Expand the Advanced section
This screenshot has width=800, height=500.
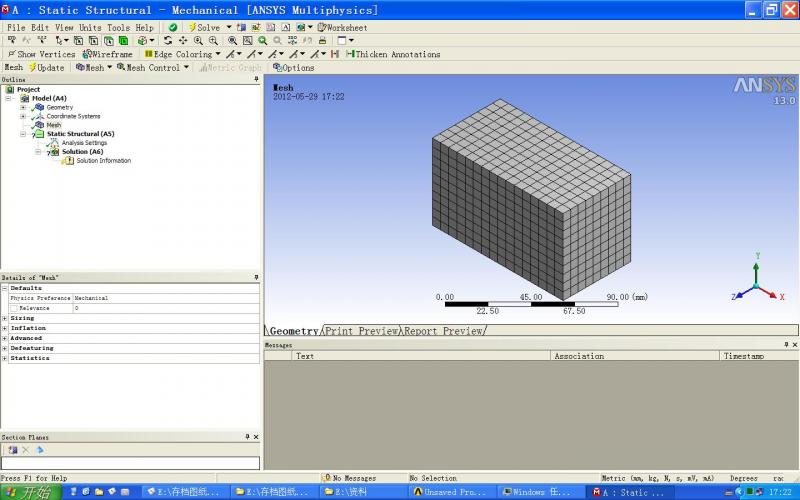[5, 338]
